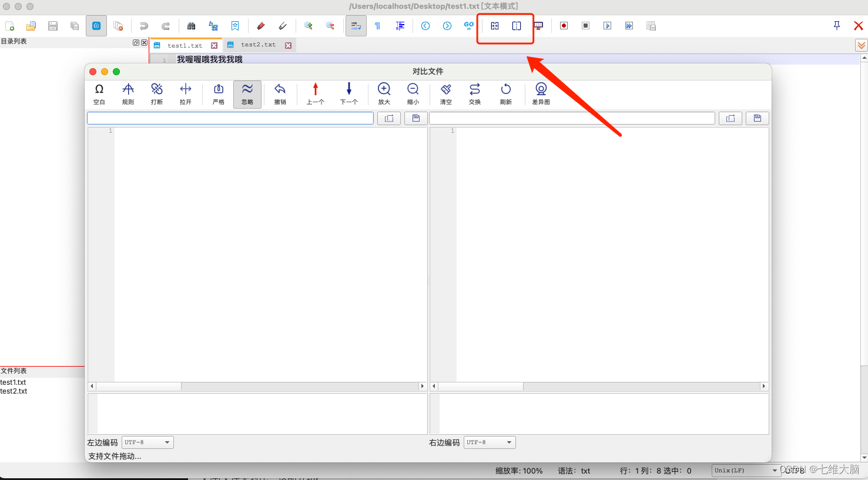Click the main toolbar undo arrow

point(144,26)
